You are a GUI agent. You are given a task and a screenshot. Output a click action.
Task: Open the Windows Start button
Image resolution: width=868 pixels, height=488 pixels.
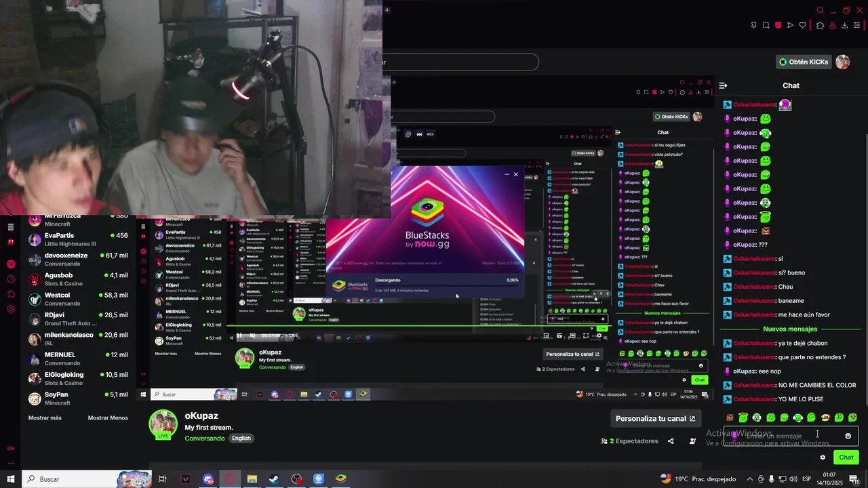11,479
